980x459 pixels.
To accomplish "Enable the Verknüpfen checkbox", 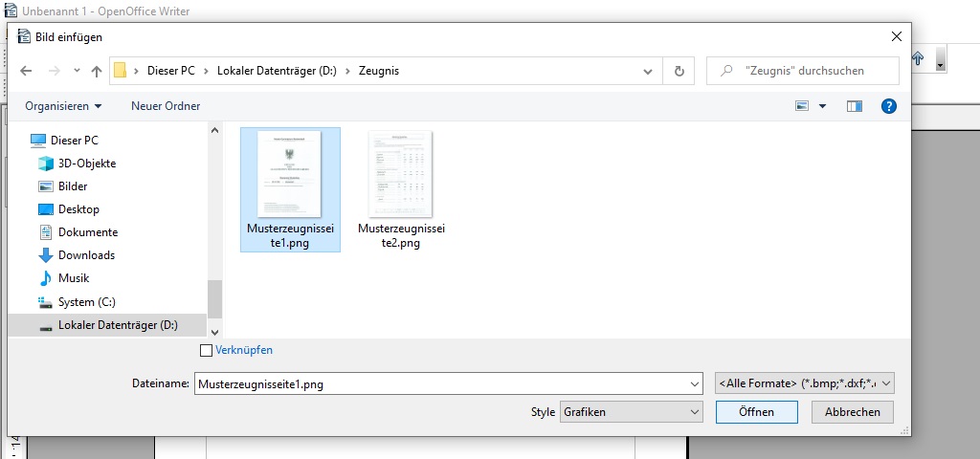I will pos(207,351).
